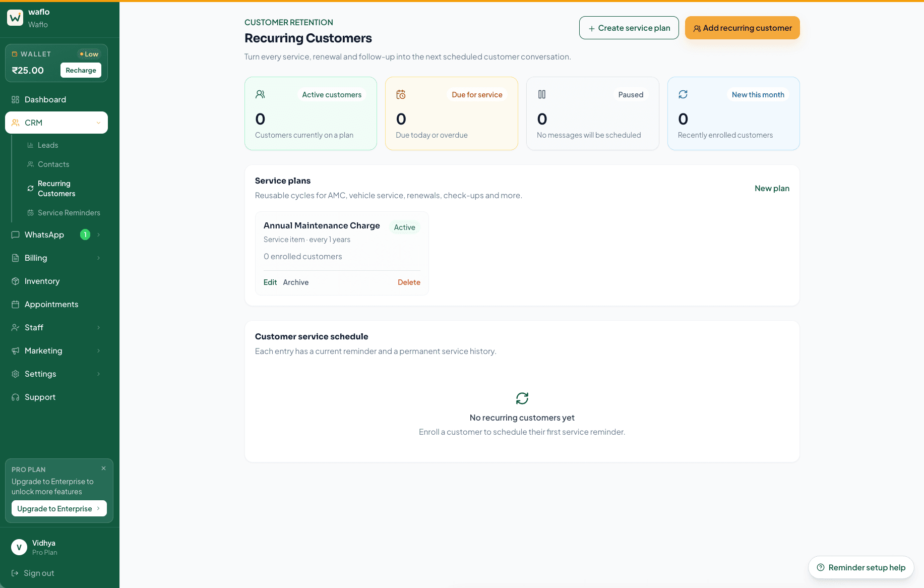The width and height of the screenshot is (924, 588).
Task: Click the wallet icon in the wallet card
Action: pos(15,54)
